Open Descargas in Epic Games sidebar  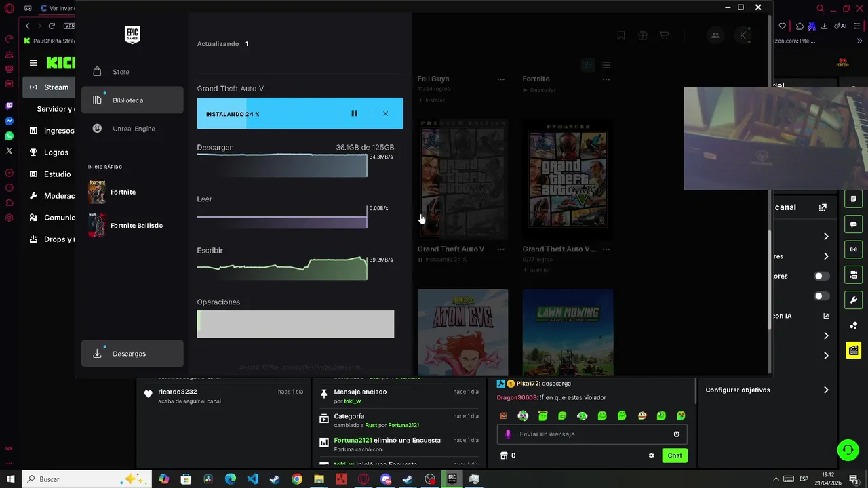pyautogui.click(x=132, y=354)
